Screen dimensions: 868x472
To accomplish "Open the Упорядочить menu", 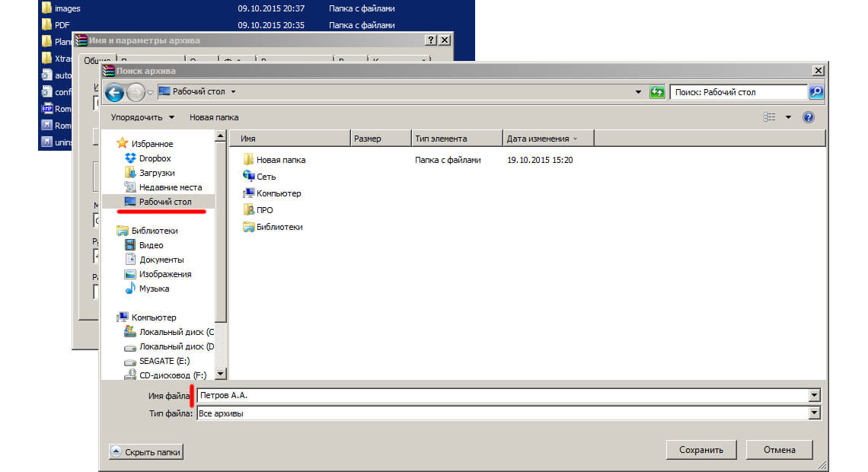I will click(x=142, y=117).
